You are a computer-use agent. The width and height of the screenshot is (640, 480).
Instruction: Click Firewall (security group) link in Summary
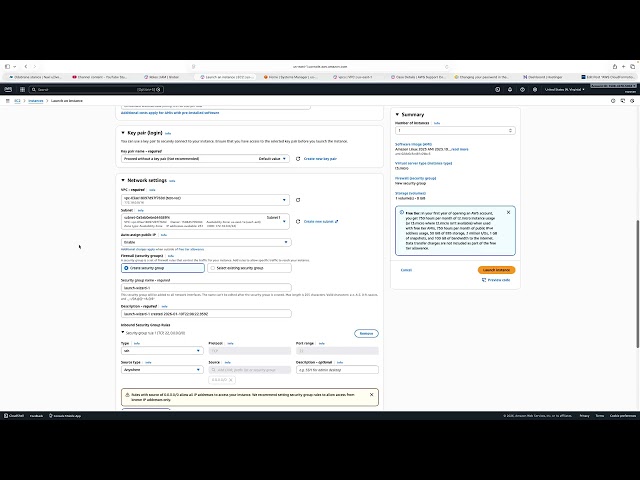416,178
